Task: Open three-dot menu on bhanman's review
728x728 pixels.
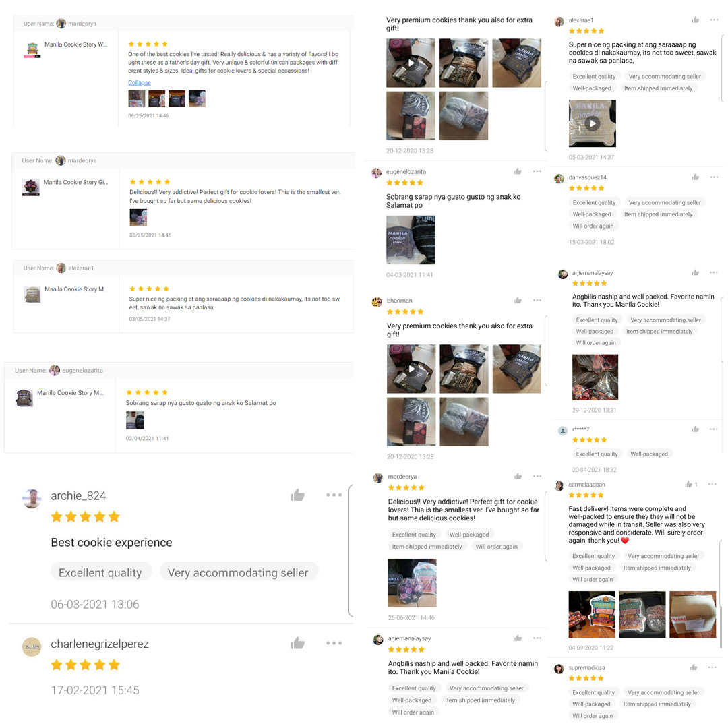Action: point(537,301)
